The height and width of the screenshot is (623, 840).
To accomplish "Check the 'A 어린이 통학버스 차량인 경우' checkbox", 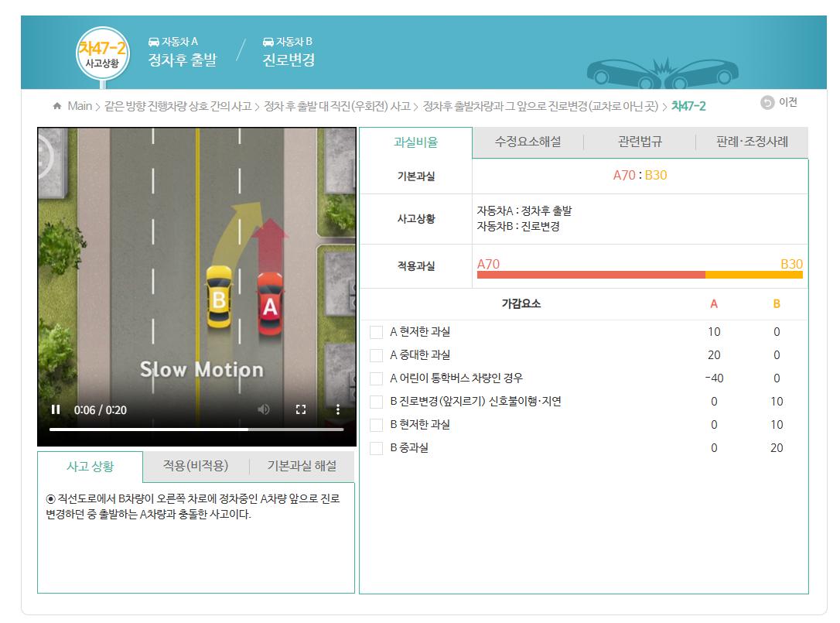I will 377,378.
